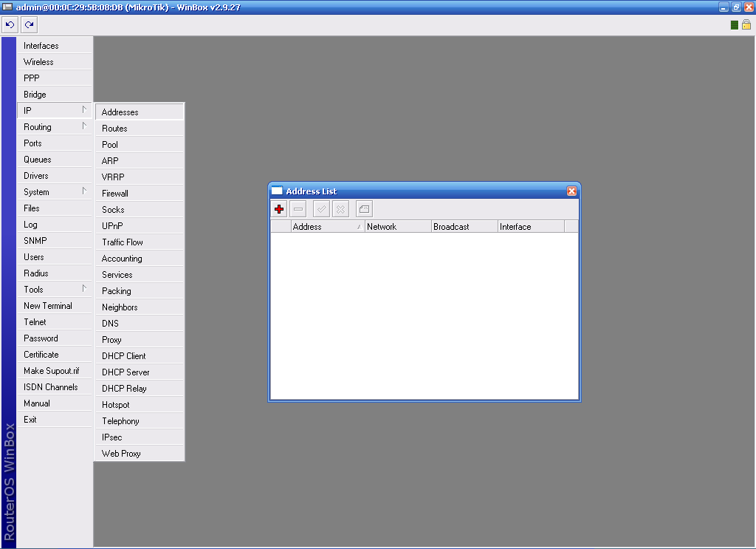The image size is (756, 549).
Task: Open the Interfaces menu item
Action: 55,46
